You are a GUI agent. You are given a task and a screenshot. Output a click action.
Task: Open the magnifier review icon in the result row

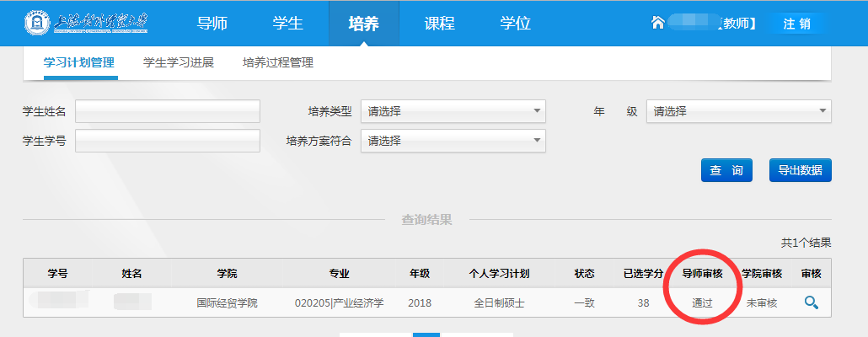coord(811,302)
